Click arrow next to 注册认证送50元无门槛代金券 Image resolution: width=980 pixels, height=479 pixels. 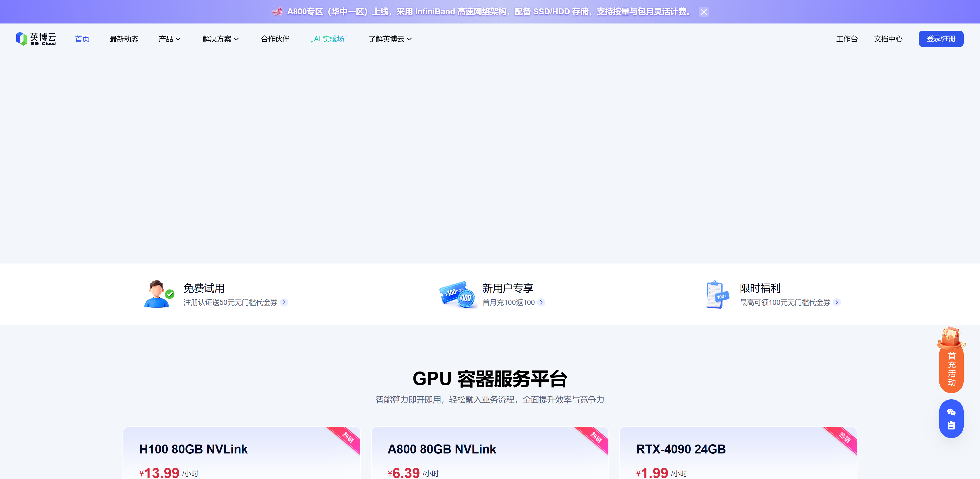(284, 302)
